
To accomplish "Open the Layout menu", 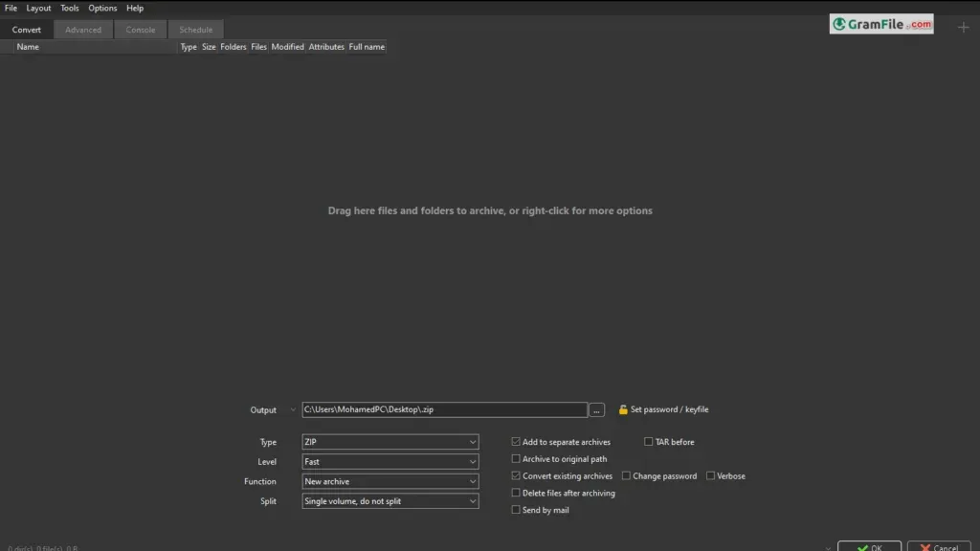I will [x=38, y=8].
